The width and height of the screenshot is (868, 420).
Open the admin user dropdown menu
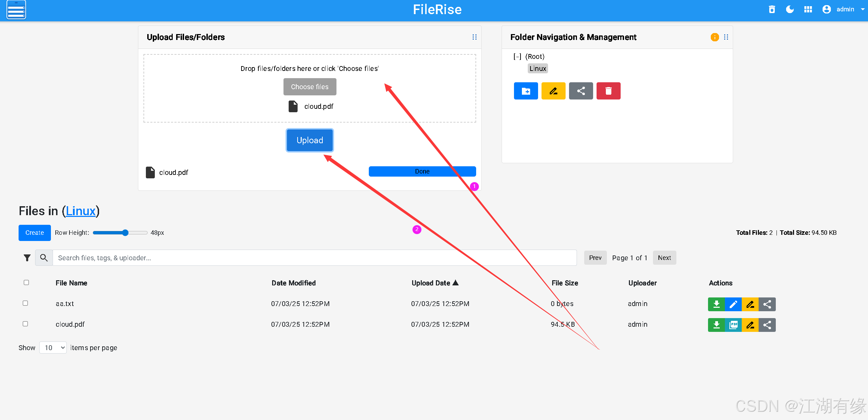click(845, 9)
